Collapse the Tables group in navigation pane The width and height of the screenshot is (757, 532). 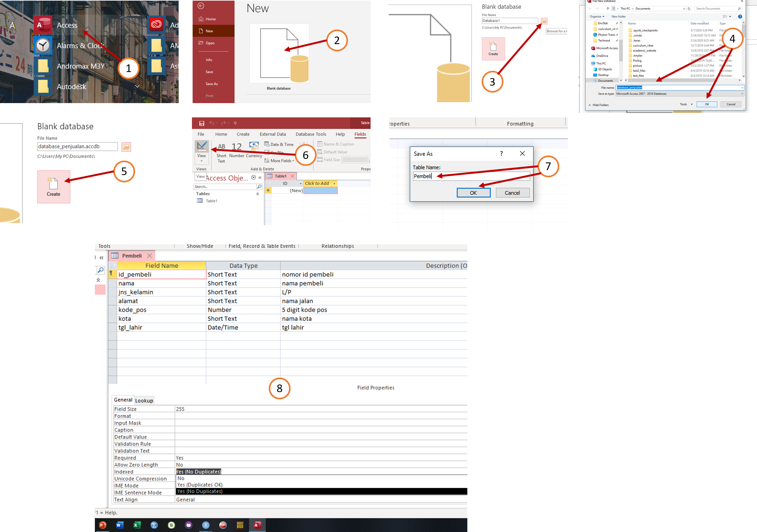258,194
